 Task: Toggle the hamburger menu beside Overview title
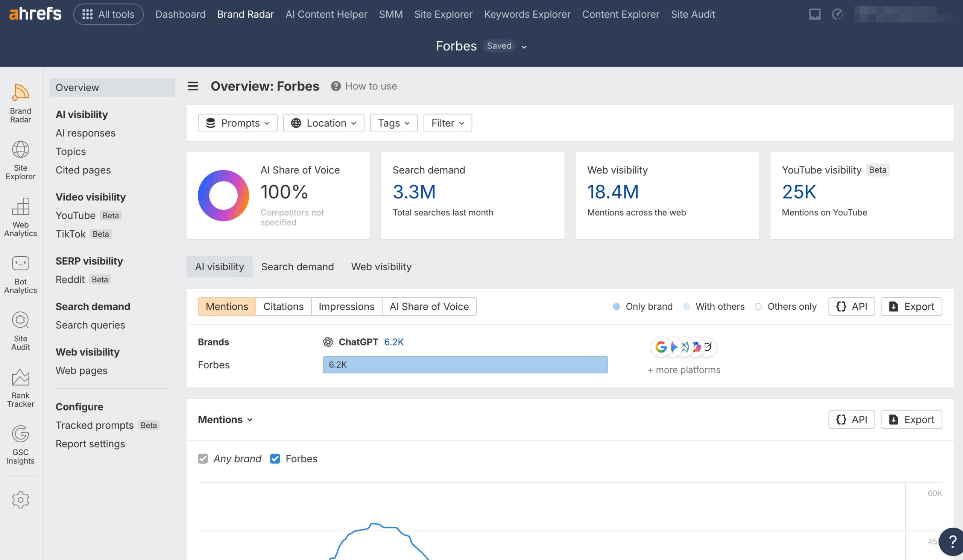point(193,86)
